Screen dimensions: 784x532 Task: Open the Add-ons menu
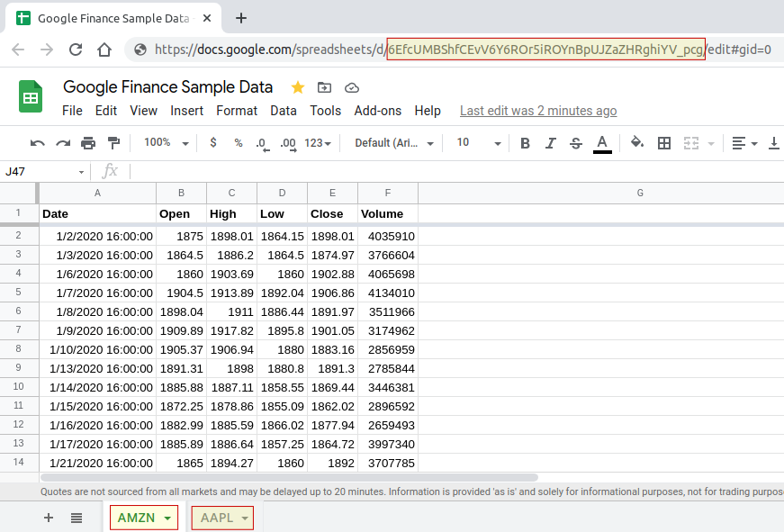pos(378,111)
